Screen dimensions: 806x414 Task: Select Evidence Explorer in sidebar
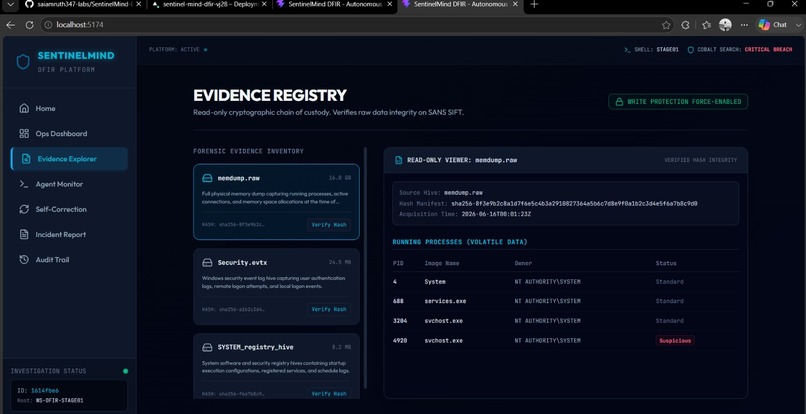click(69, 158)
